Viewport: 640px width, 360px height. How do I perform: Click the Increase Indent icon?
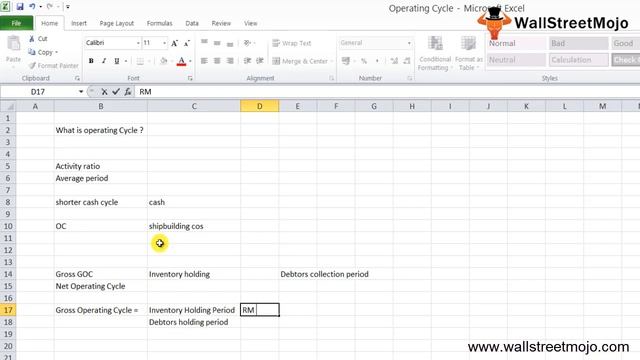pos(260,61)
